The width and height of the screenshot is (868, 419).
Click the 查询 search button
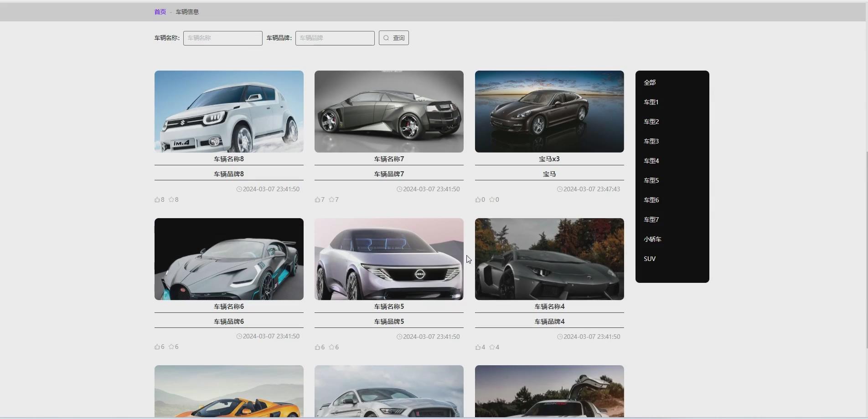click(394, 38)
